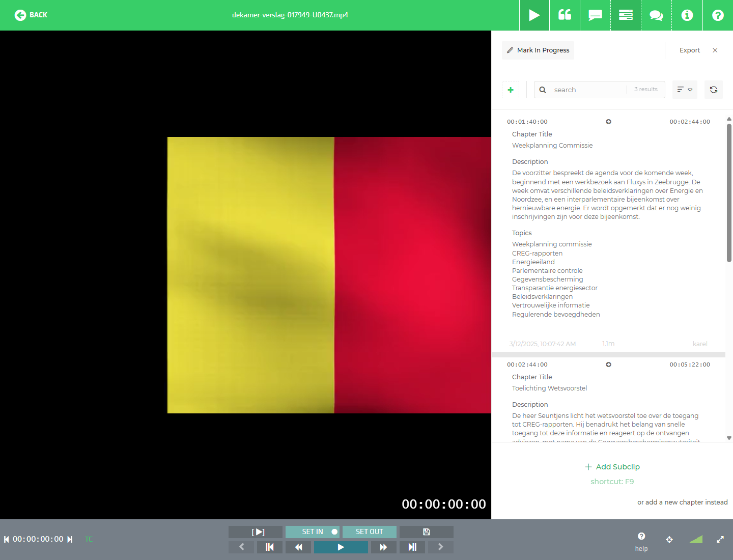Click author name karel
Image resolution: width=733 pixels, height=560 pixels.
[x=700, y=344]
